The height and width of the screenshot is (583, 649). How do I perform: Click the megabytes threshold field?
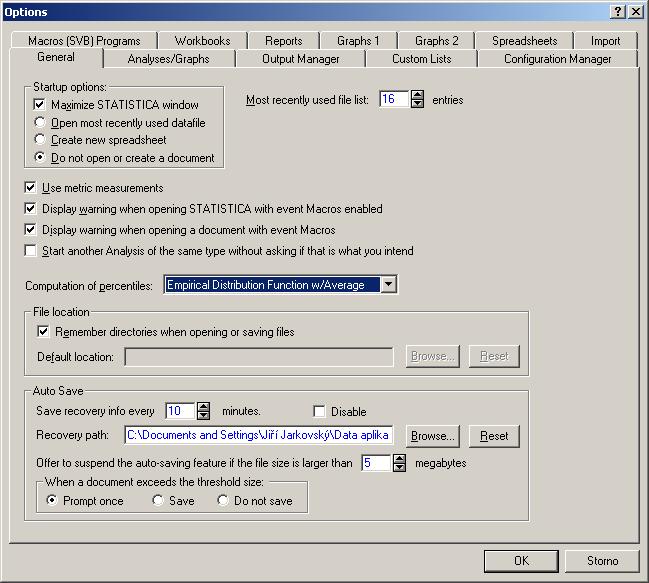376,463
